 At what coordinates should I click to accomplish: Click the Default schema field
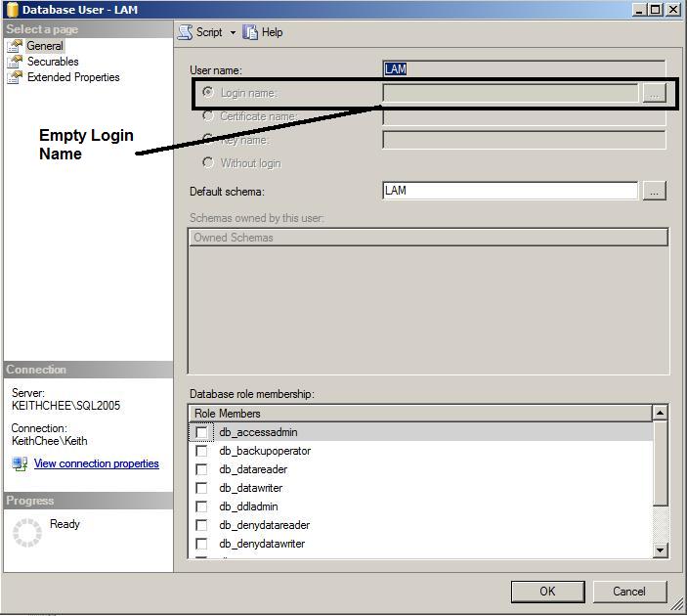(x=510, y=191)
